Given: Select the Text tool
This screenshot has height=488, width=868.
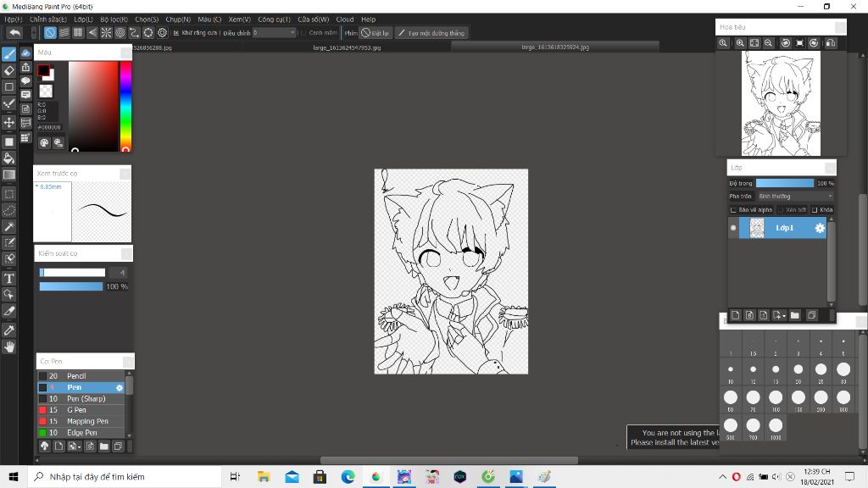Looking at the screenshot, I should click(x=8, y=278).
